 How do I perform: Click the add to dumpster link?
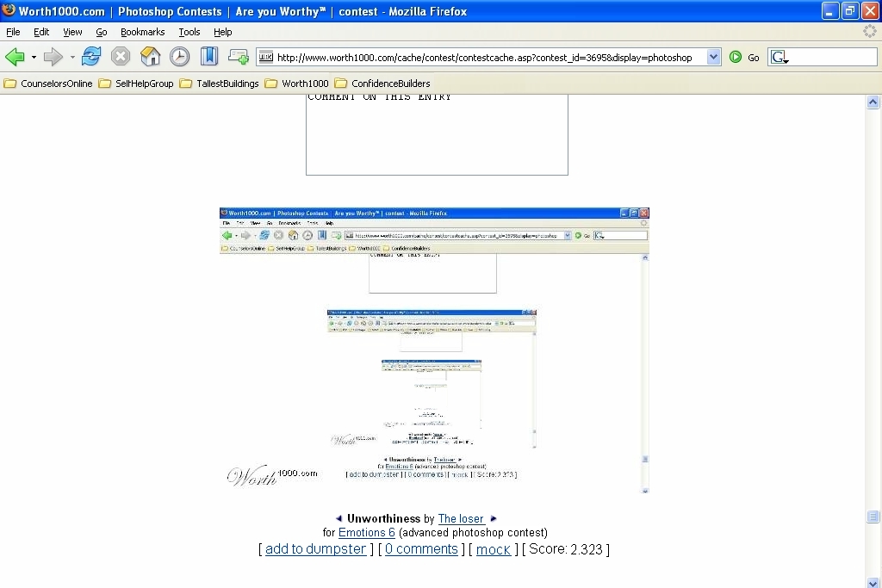point(315,548)
